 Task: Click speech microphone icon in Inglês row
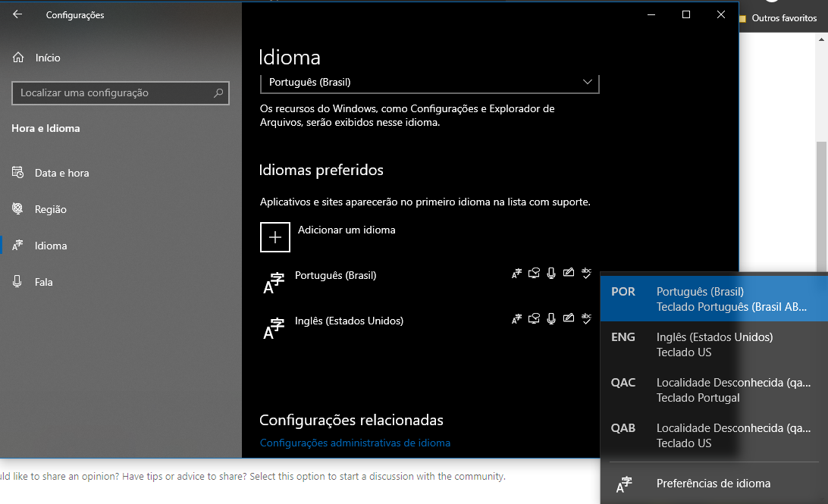(551, 318)
